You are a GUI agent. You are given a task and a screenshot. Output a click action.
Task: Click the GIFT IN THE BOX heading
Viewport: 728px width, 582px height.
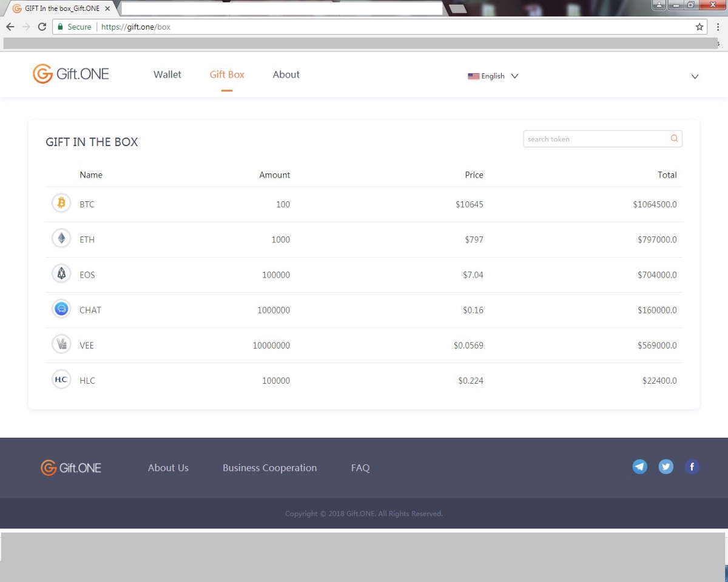pyautogui.click(x=92, y=142)
